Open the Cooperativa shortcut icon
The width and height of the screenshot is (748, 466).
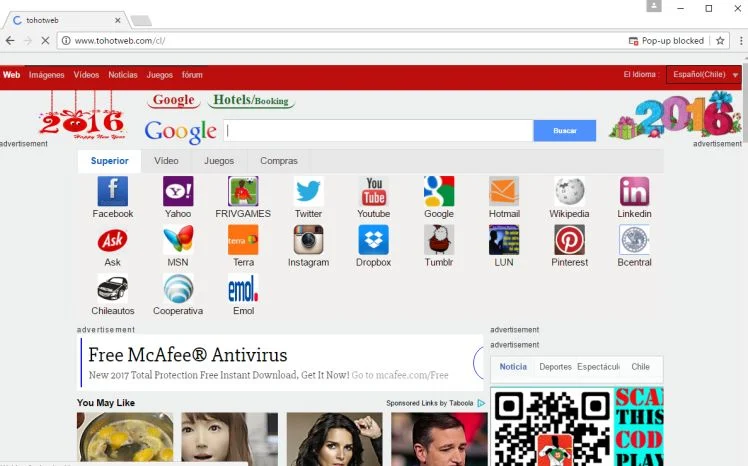point(178,289)
